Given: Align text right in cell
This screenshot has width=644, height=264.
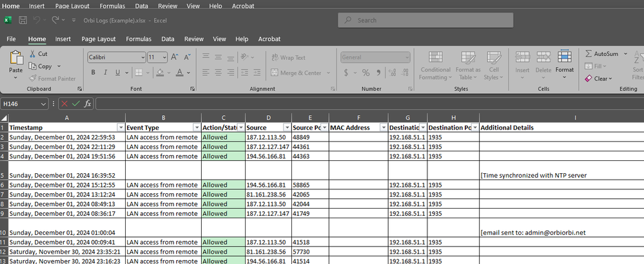Looking at the screenshot, I should [231, 73].
